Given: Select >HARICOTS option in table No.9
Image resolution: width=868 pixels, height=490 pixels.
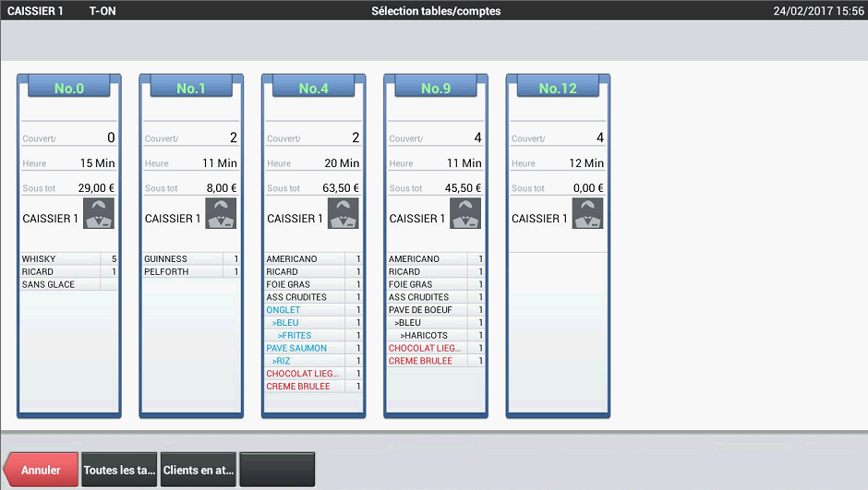Looking at the screenshot, I should (x=436, y=335).
